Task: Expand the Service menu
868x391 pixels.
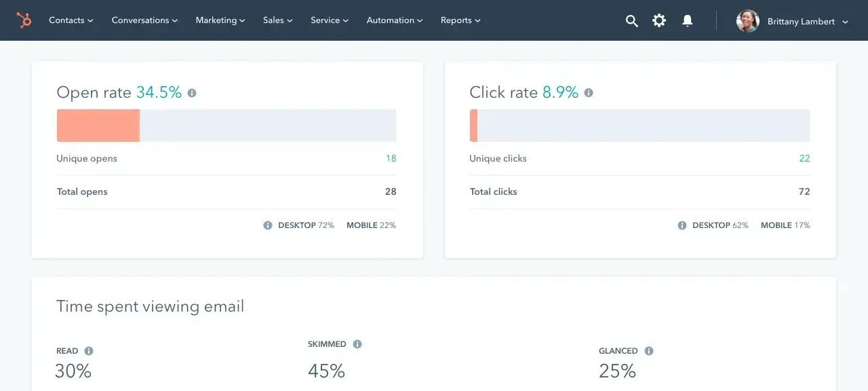Action: coord(330,20)
